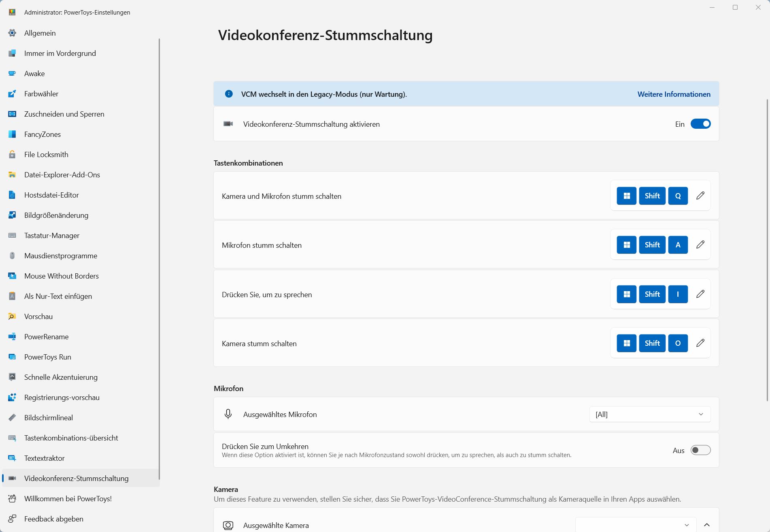Click the pencil icon for Mikrofon stumm schalten
The image size is (770, 532).
(700, 245)
